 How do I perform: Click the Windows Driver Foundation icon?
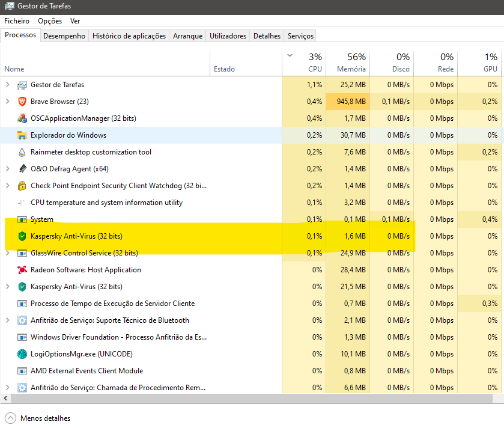(x=22, y=337)
